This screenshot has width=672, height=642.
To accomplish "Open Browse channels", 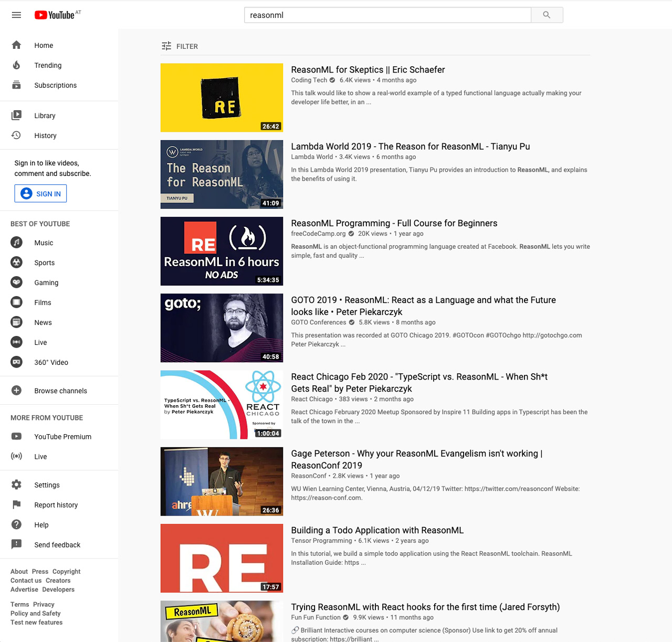I will (60, 391).
